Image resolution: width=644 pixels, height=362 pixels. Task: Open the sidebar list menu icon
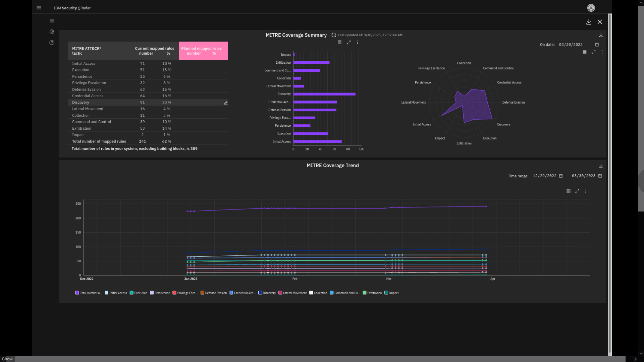click(x=52, y=21)
